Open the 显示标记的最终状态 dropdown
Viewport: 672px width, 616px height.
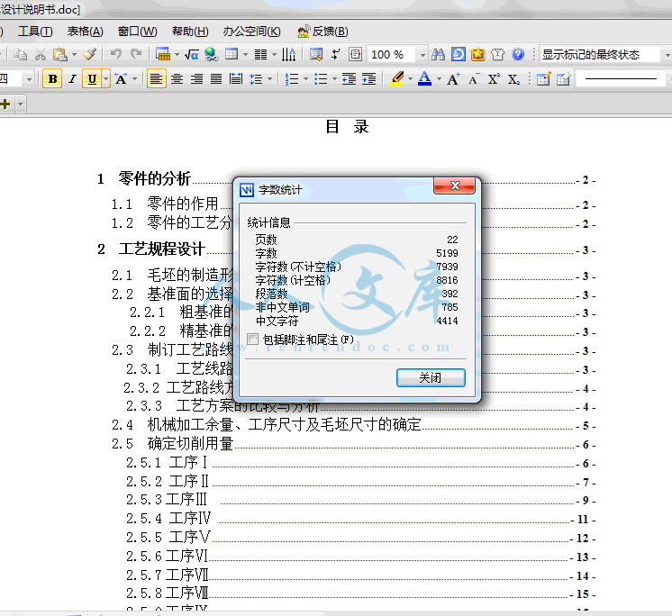tap(667, 55)
